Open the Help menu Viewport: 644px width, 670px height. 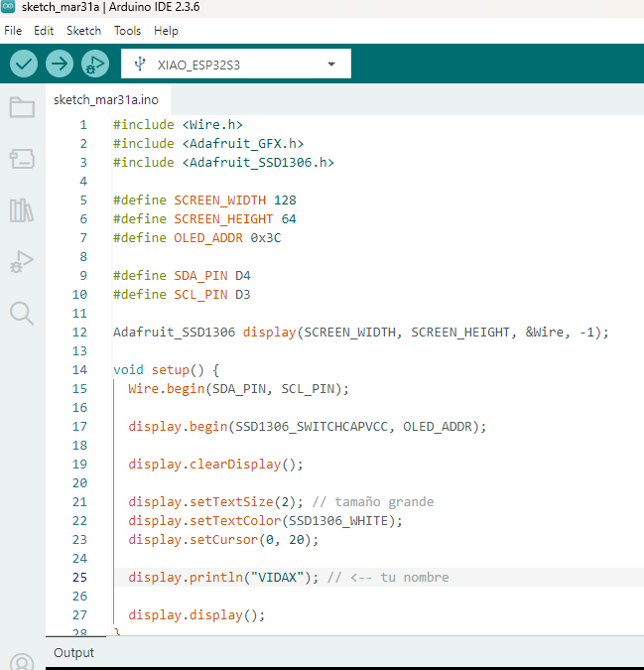click(x=166, y=31)
